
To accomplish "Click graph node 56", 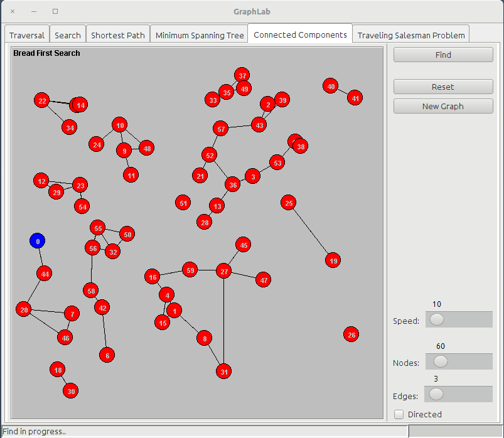I will [x=93, y=248].
